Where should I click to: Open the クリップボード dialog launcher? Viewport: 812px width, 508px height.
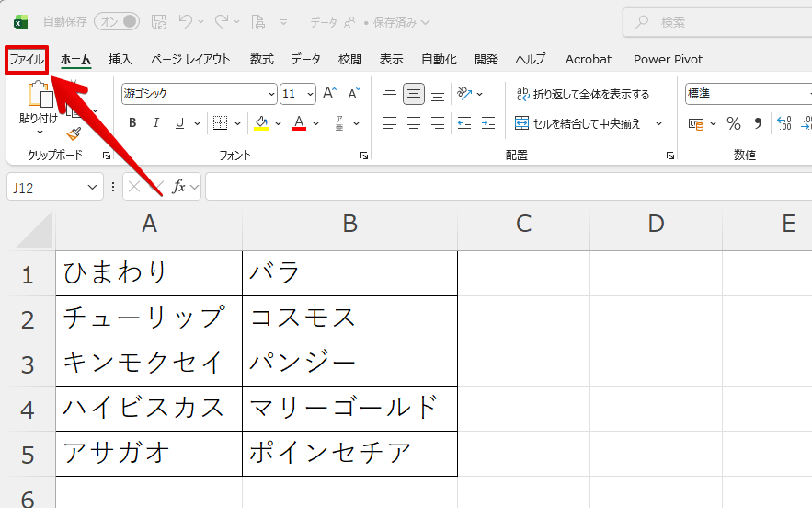click(107, 156)
